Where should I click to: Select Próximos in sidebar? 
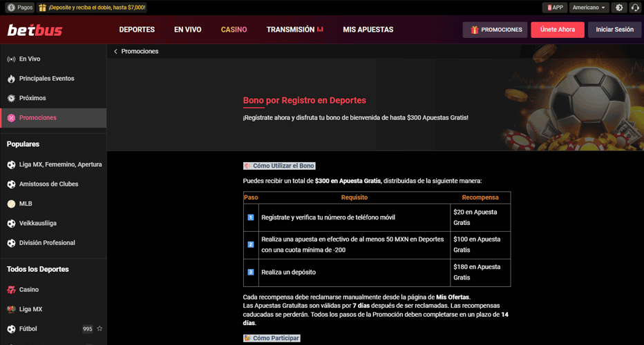tap(53, 98)
